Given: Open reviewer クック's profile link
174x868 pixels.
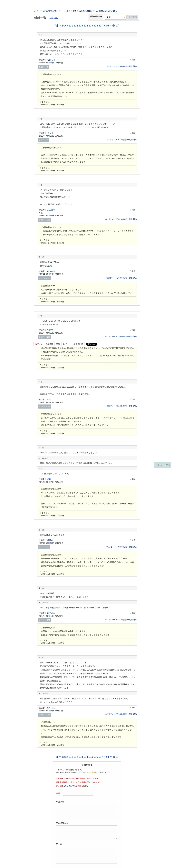Looking at the screenshot, I should pos(50,133).
